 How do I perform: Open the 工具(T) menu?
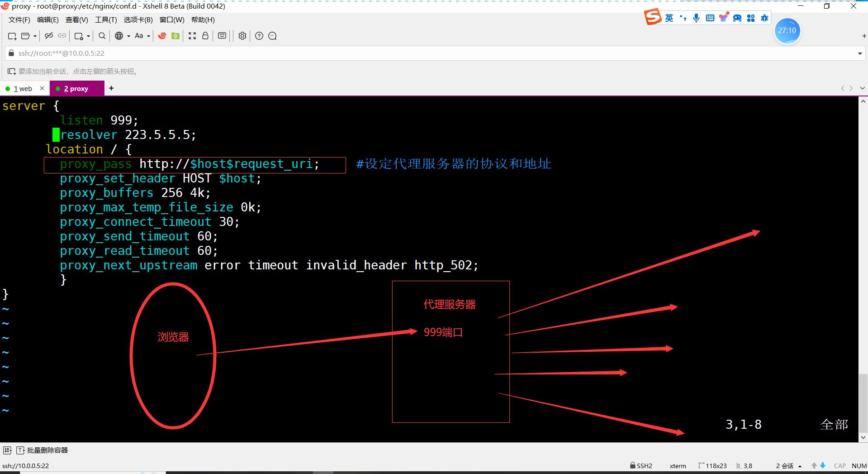coord(106,20)
